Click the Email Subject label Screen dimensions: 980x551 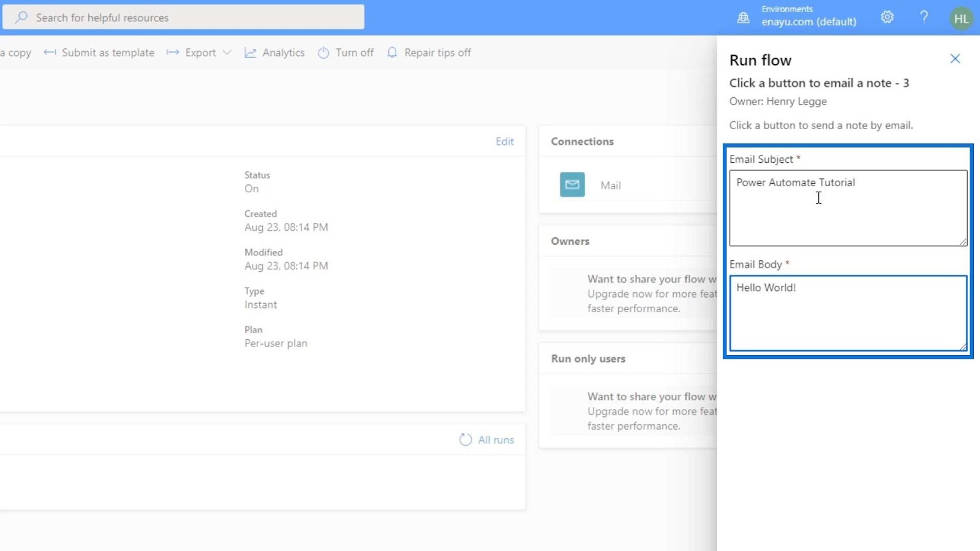(761, 159)
